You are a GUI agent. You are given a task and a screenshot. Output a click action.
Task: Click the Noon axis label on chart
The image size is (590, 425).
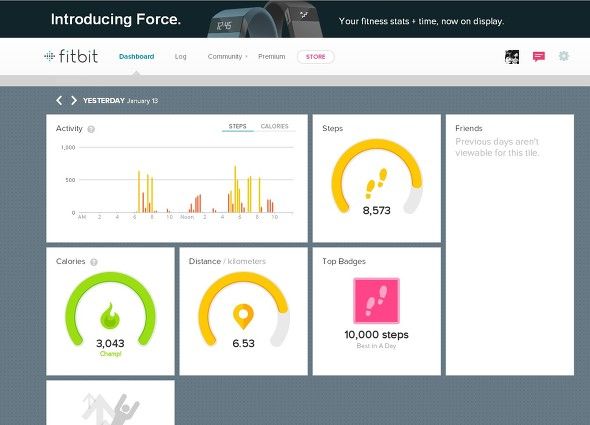click(187, 217)
